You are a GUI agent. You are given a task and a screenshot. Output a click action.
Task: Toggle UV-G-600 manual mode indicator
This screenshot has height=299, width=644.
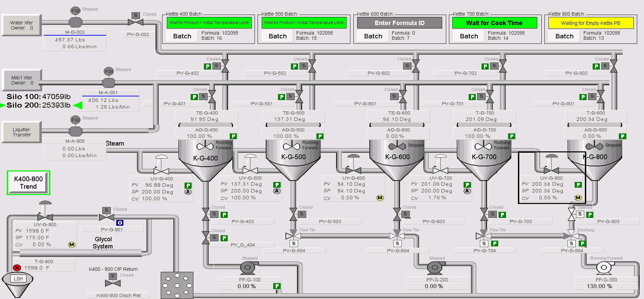[x=380, y=198]
